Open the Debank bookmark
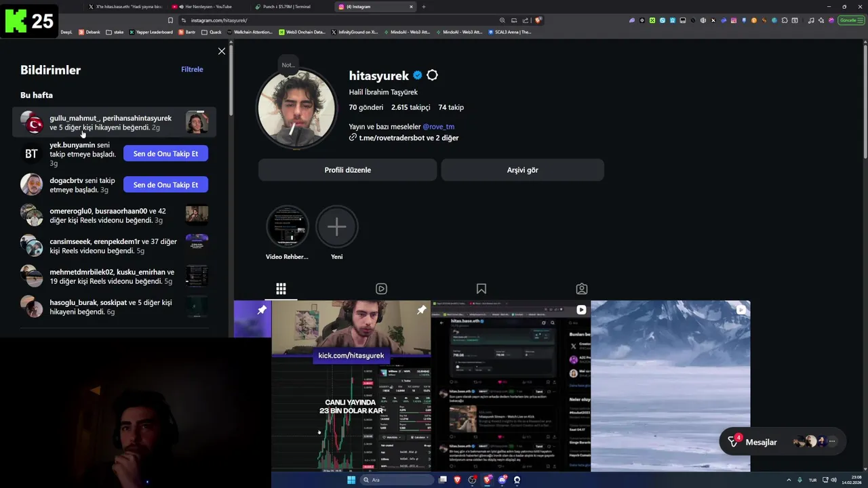 coord(90,32)
